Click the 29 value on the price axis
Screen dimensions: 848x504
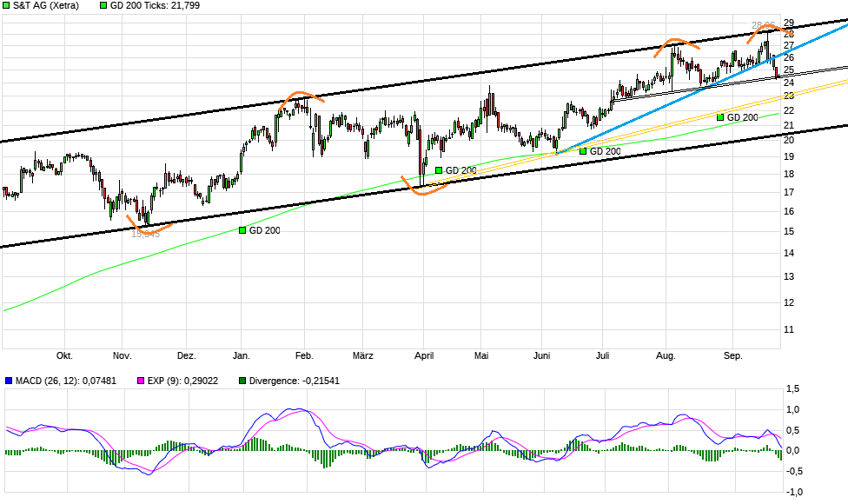click(x=788, y=21)
